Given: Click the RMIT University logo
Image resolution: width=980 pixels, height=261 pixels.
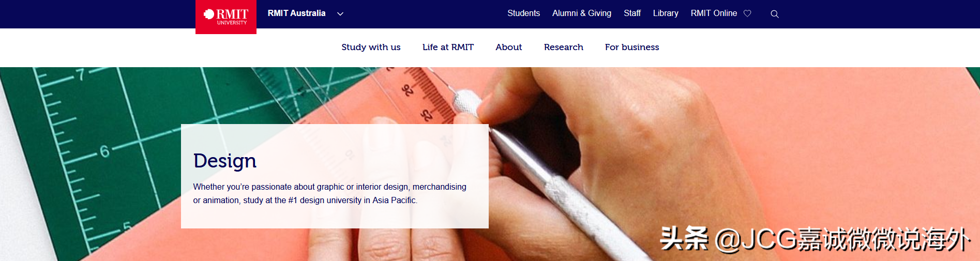Looking at the screenshot, I should (x=226, y=17).
